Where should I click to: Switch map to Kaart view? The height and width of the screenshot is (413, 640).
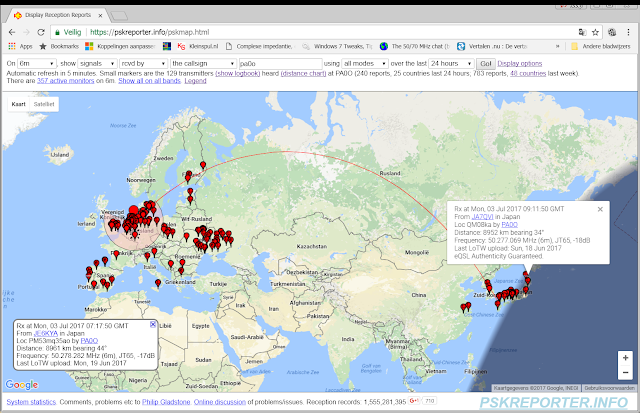(x=18, y=104)
